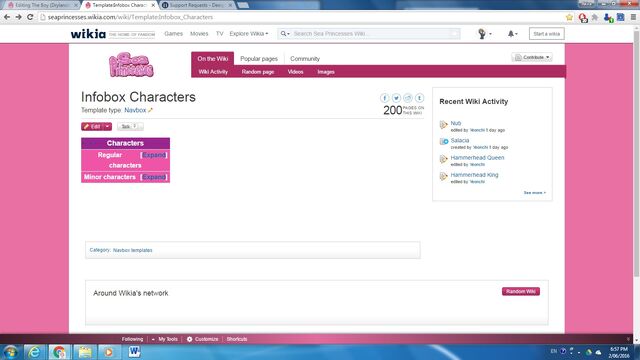
Task: Select the Community tab
Action: pos(305,59)
